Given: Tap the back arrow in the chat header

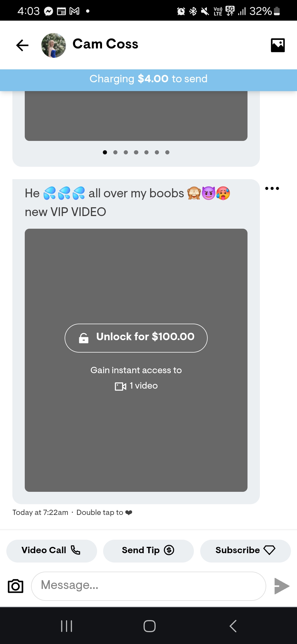Looking at the screenshot, I should [22, 45].
